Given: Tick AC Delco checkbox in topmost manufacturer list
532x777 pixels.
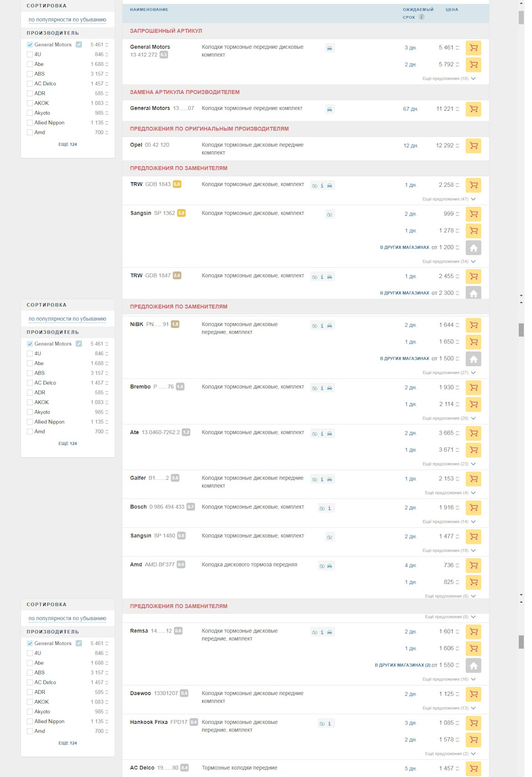Looking at the screenshot, I should [30, 84].
